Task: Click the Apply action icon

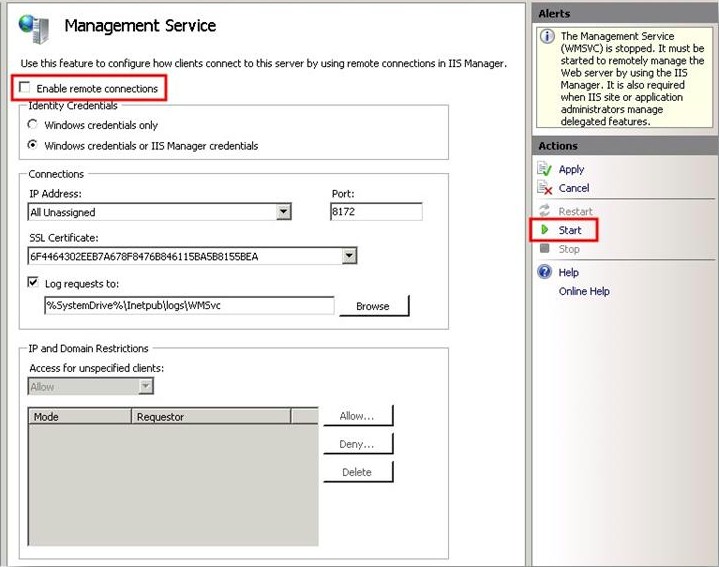Action: pyautogui.click(x=544, y=169)
